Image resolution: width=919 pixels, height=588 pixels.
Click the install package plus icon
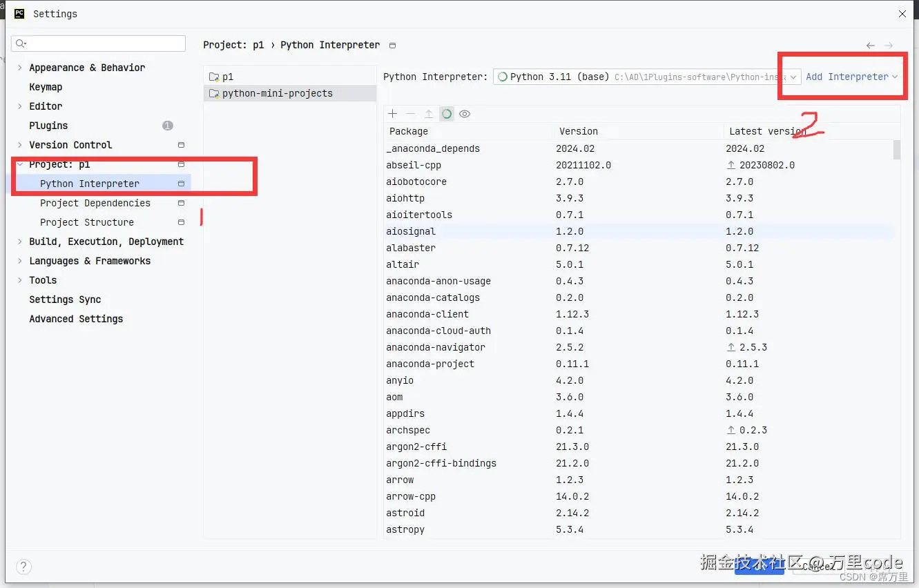coord(392,114)
